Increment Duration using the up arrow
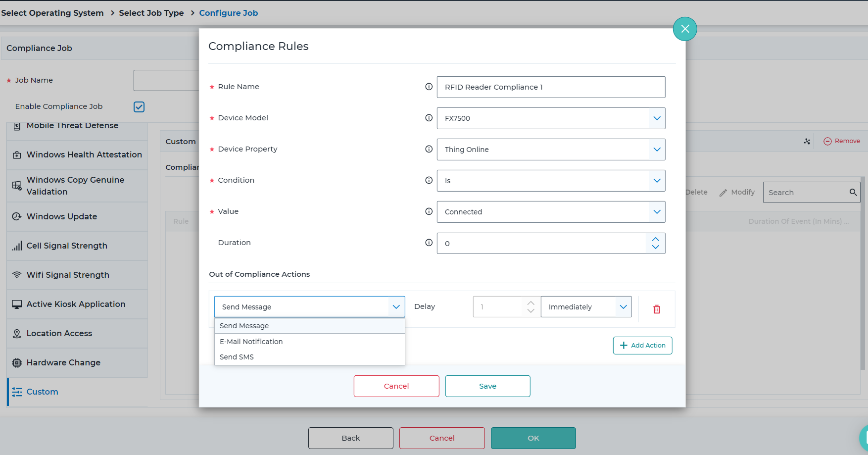Screen dimensions: 868x455 [656, 239]
